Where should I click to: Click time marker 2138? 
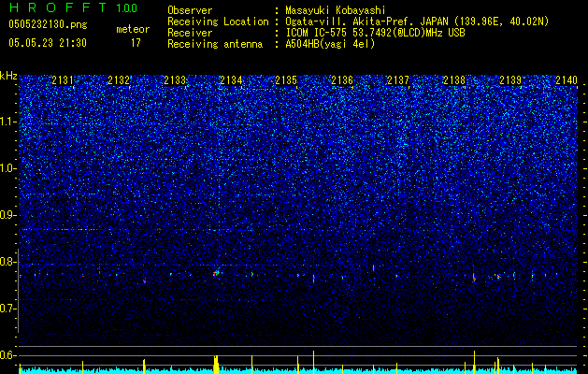454,80
